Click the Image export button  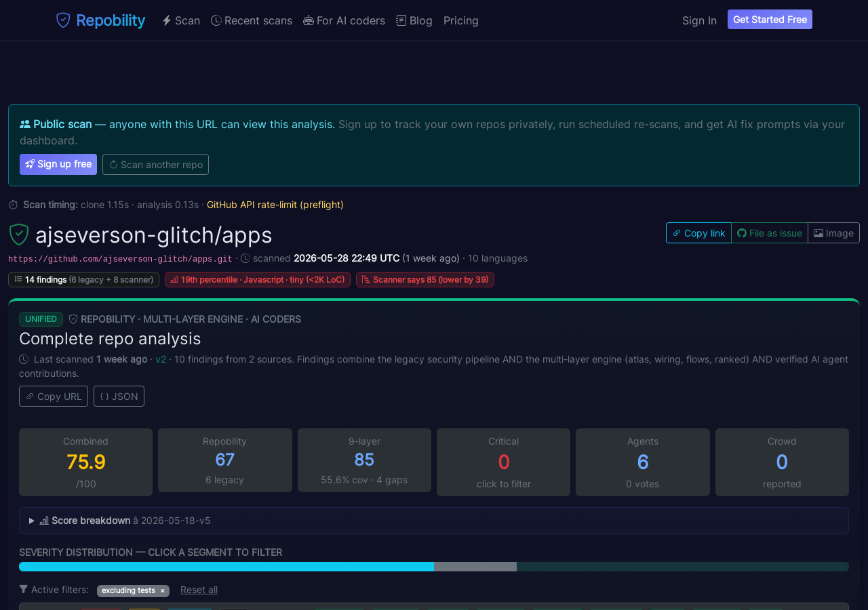(x=833, y=232)
